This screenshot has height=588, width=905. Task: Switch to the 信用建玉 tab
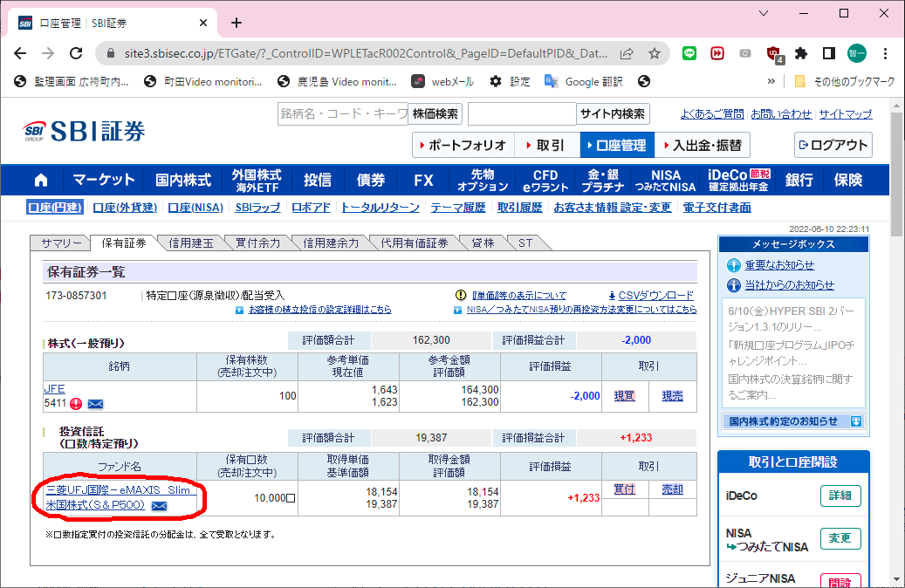189,243
